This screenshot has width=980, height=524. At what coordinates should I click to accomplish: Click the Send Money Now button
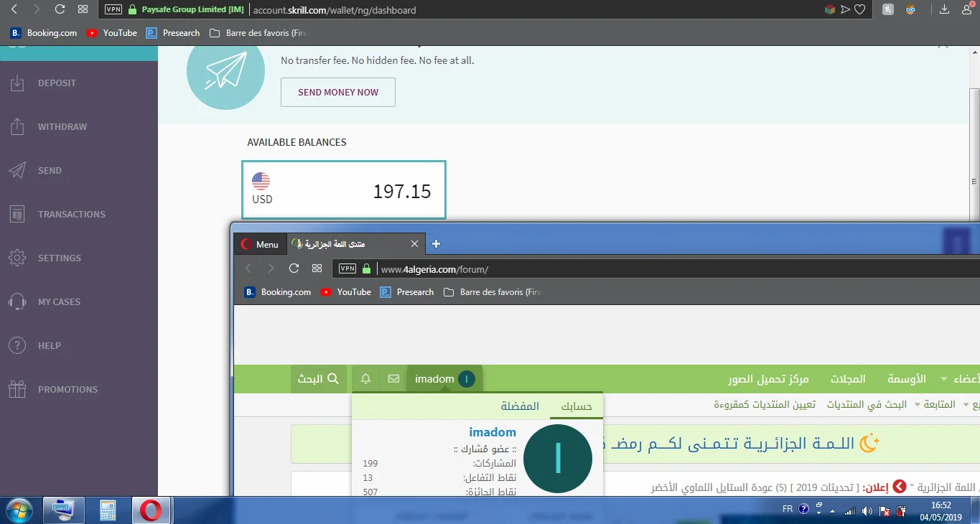[337, 93]
